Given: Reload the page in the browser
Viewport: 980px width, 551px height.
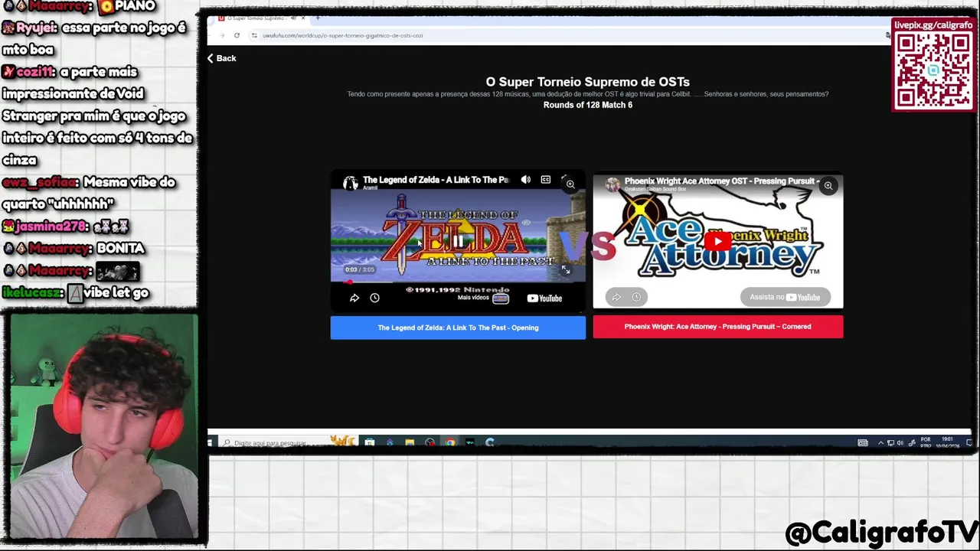Looking at the screenshot, I should pos(237,35).
